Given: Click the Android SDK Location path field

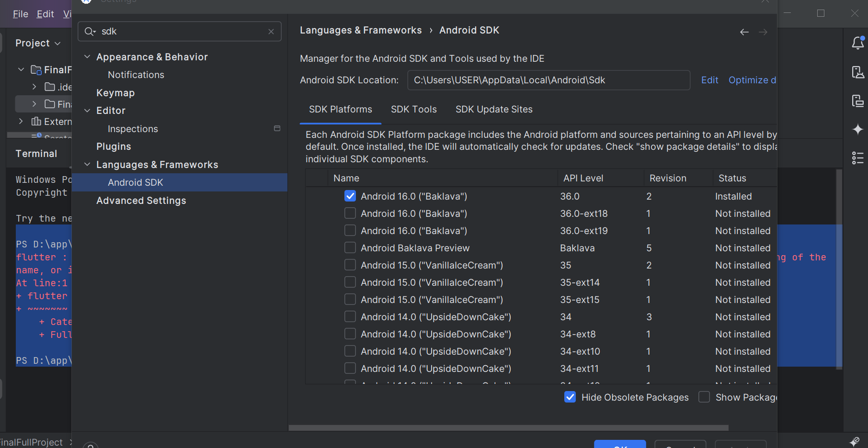Looking at the screenshot, I should pyautogui.click(x=548, y=80).
